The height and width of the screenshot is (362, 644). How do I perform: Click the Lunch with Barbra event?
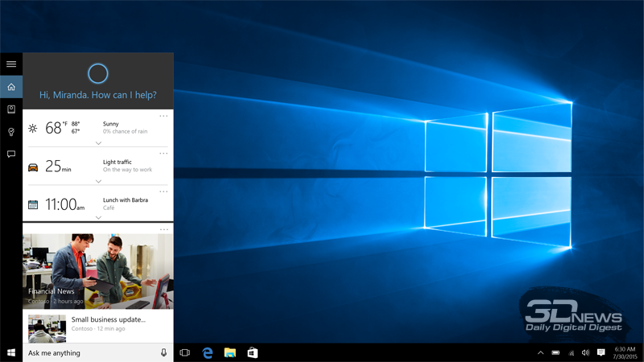coord(126,200)
